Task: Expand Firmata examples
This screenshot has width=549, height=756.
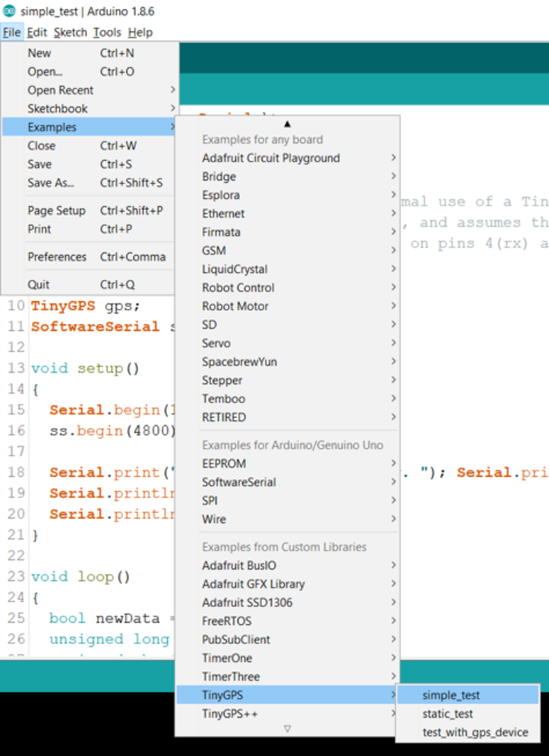Action: click(287, 232)
